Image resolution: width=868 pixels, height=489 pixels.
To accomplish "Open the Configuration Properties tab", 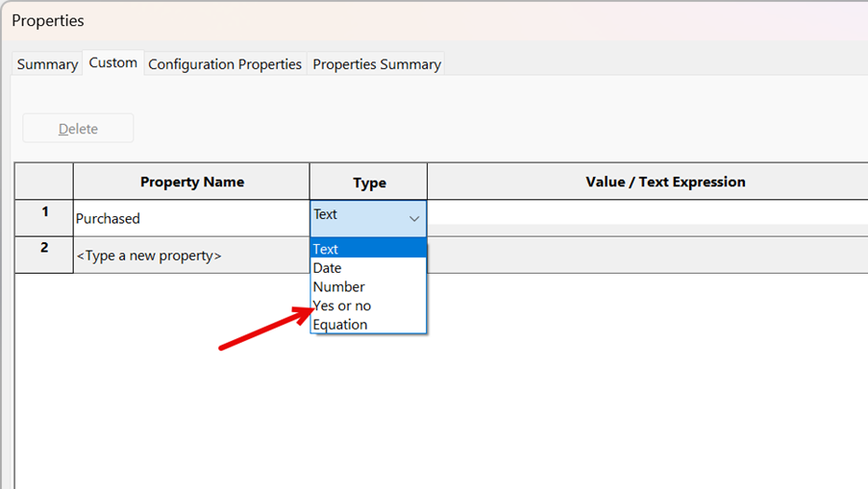I will (225, 64).
